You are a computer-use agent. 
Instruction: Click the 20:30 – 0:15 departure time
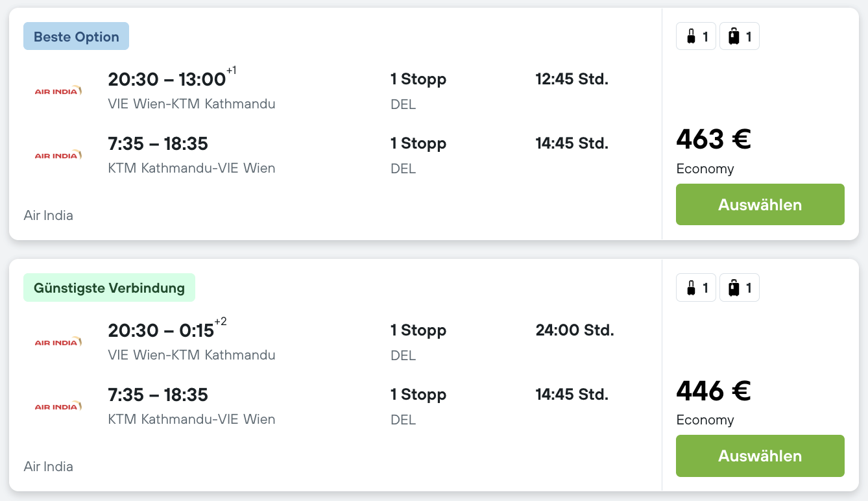[161, 330]
